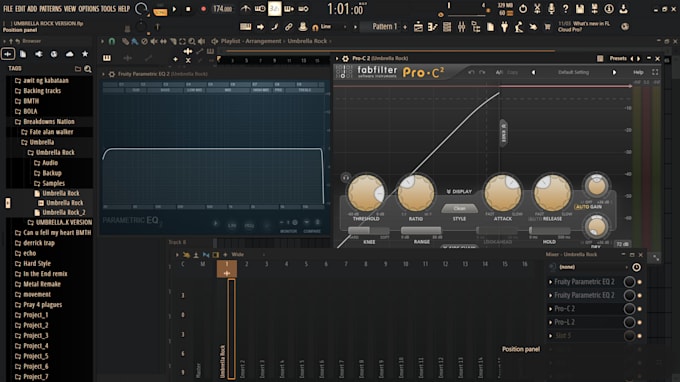The image size is (680, 382).
Task: Open the PATTERNS menu
Action: [50, 9]
